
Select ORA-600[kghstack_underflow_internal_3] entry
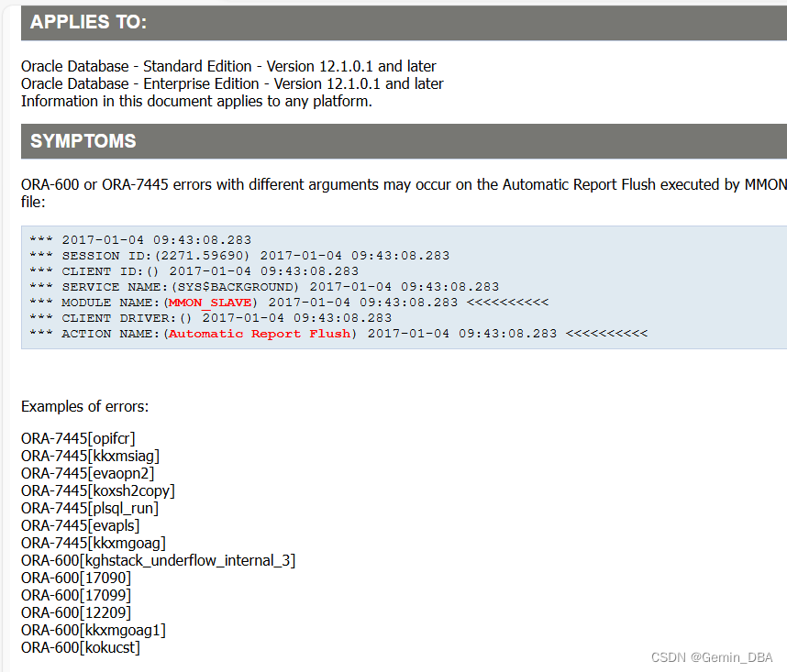tap(158, 561)
